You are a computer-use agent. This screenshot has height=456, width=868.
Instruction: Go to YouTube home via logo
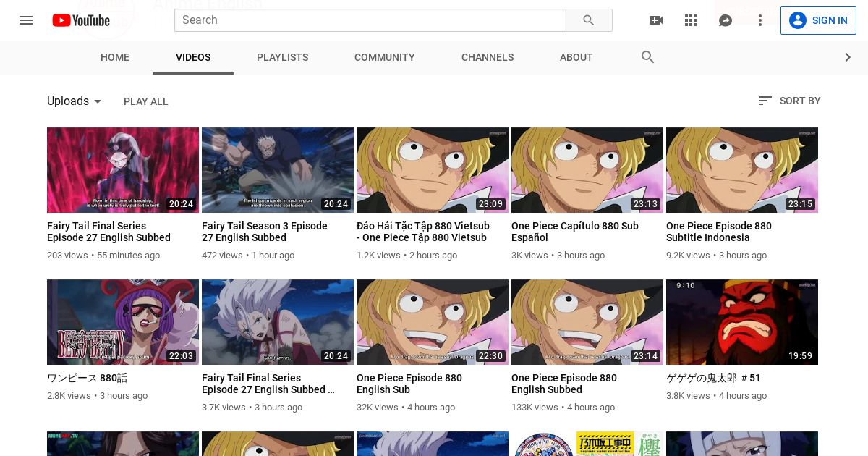point(81,20)
